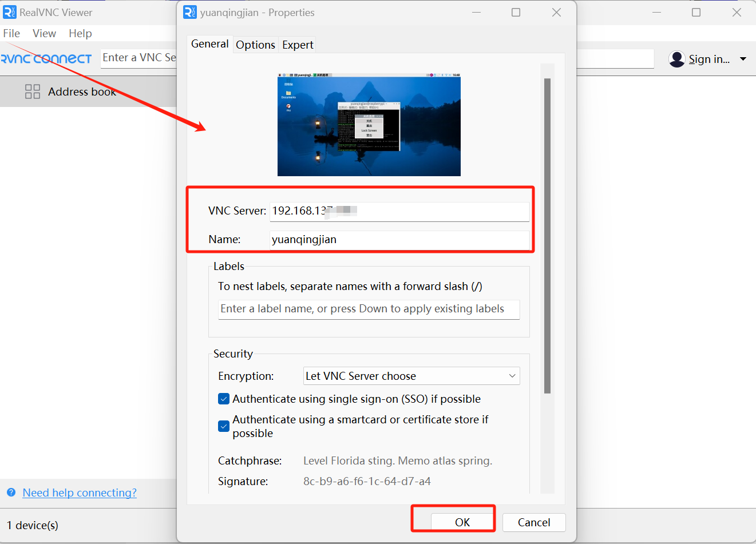
Task: Click the Properties dialog title bar icon
Action: [190, 12]
